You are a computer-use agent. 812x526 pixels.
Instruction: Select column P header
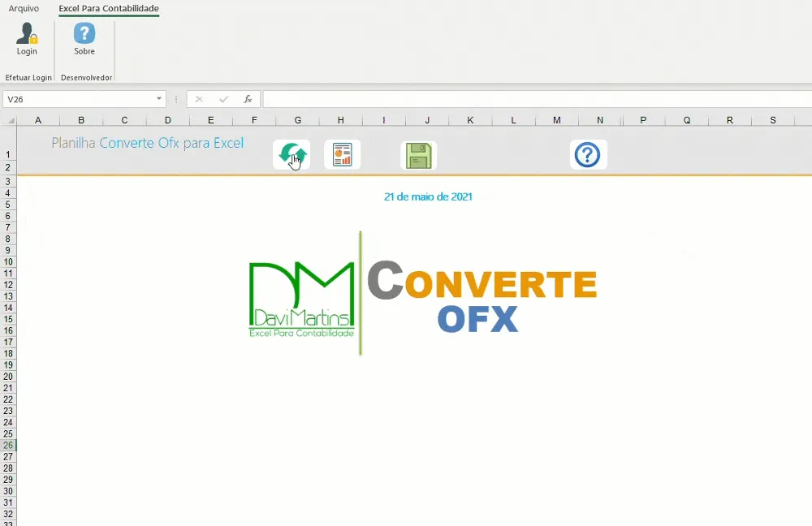[x=643, y=120]
